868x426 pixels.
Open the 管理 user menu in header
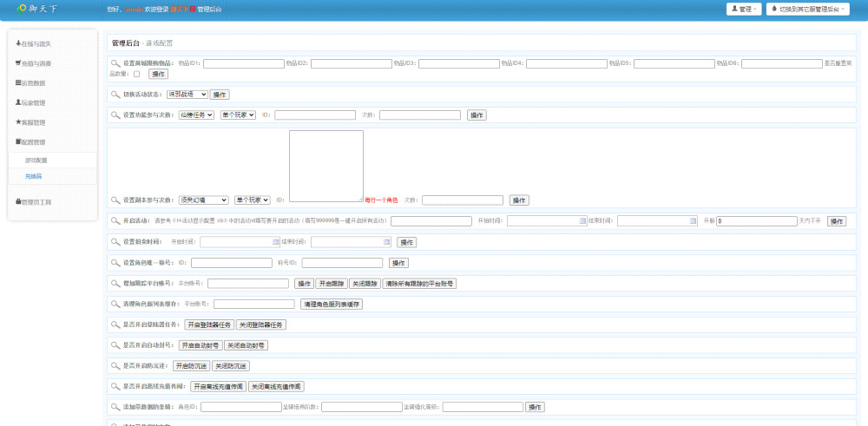coord(744,9)
